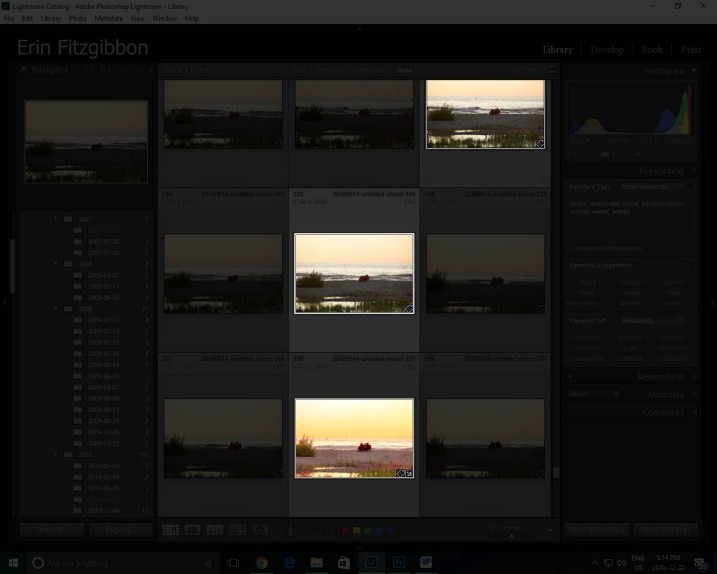Open the Book module
The height and width of the screenshot is (574, 717).
coord(652,49)
